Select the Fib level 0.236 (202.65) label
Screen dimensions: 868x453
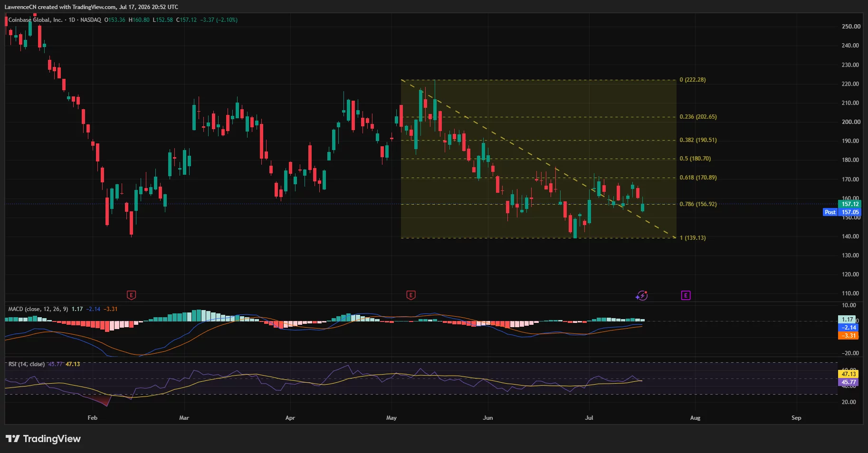pyautogui.click(x=698, y=117)
